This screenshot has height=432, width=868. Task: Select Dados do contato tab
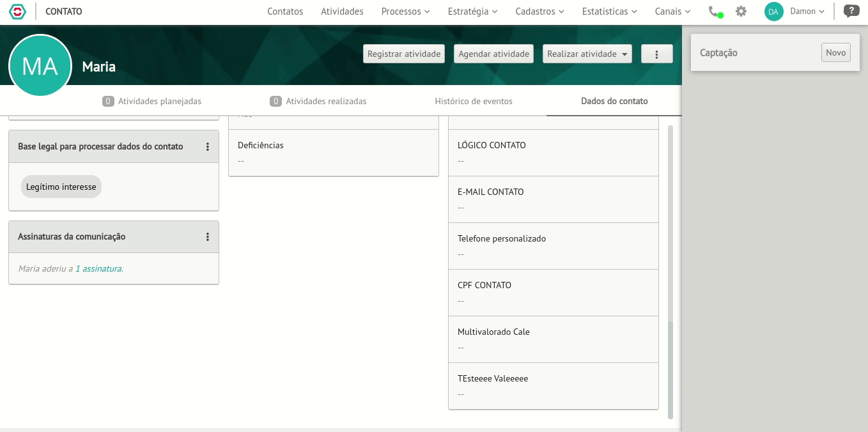tap(614, 101)
